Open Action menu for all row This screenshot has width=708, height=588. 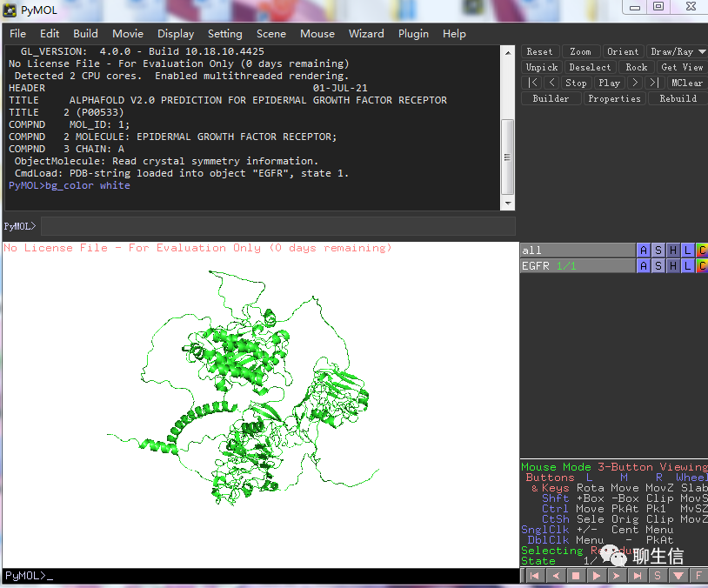(644, 251)
